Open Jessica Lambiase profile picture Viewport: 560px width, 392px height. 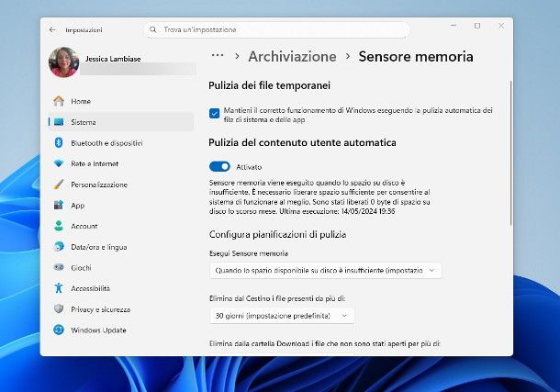point(63,62)
